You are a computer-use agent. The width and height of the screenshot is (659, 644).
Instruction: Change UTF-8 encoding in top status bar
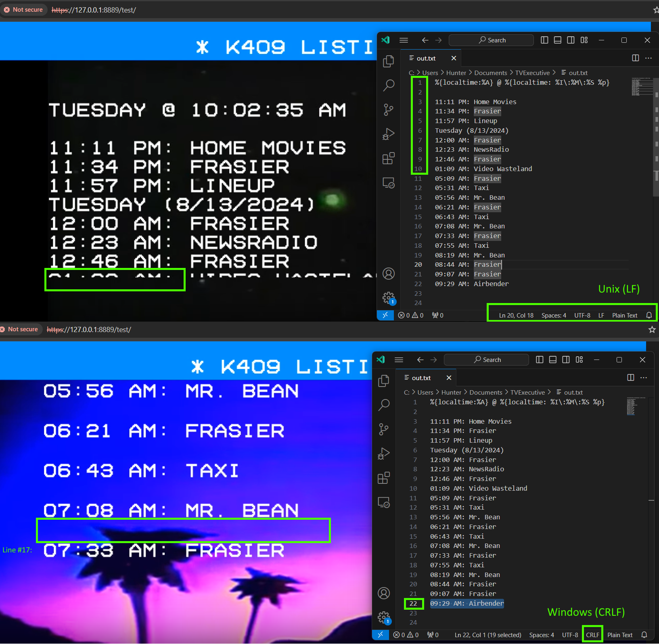[x=582, y=315]
